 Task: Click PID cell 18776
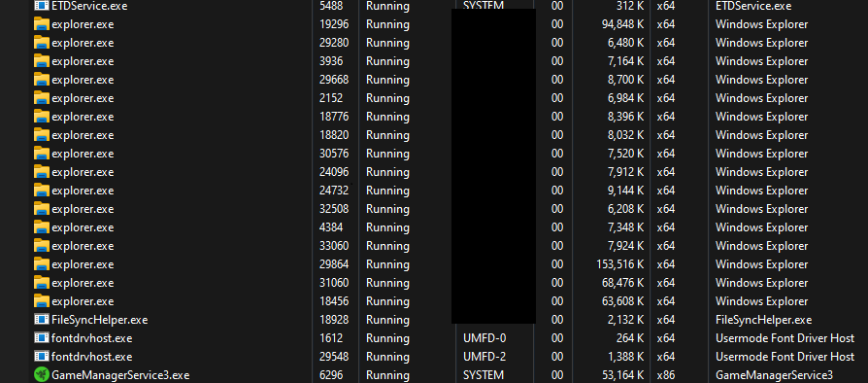334,117
